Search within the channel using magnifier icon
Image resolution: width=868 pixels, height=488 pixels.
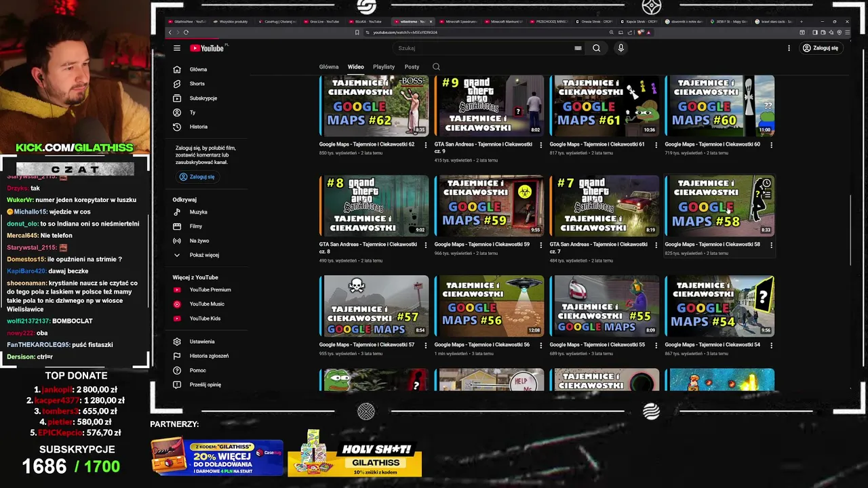coord(436,66)
